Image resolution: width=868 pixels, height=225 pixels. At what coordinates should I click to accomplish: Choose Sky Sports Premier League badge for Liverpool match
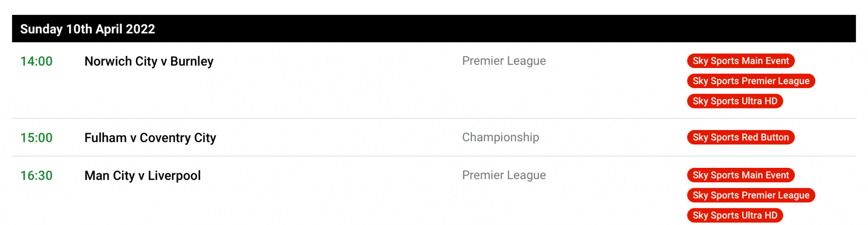tap(751, 195)
